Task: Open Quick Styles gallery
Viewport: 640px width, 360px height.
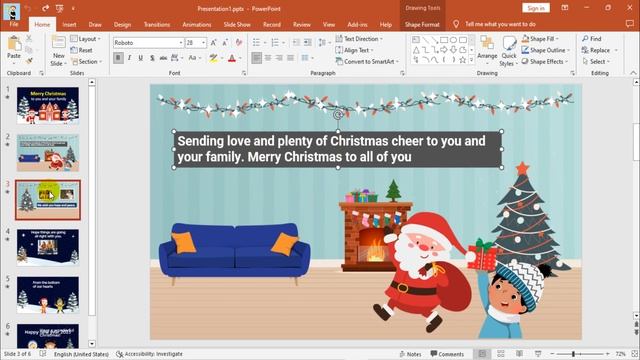Action: (x=509, y=51)
